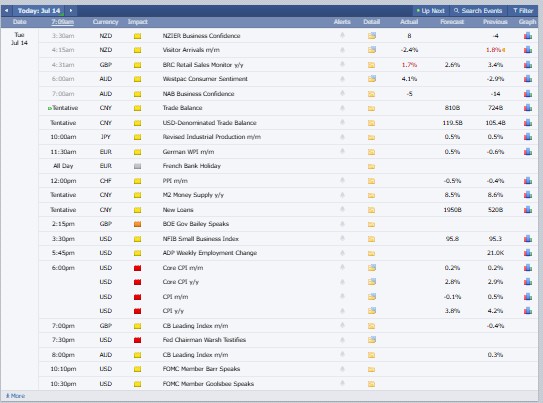Viewport: 543px width, 403px height.
Task: Open detail folder for BOE Gov Bailey Speaks
Action: click(x=372, y=224)
